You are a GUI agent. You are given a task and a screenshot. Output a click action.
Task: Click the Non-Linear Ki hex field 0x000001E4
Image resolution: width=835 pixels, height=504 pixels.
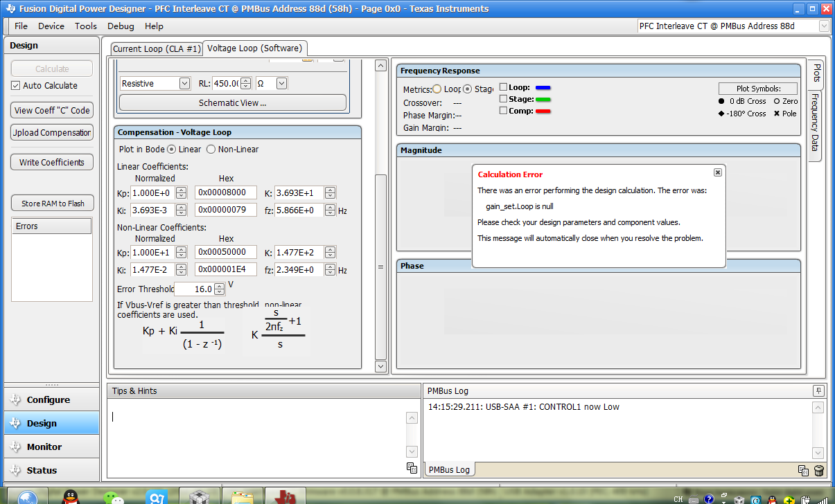click(x=226, y=270)
